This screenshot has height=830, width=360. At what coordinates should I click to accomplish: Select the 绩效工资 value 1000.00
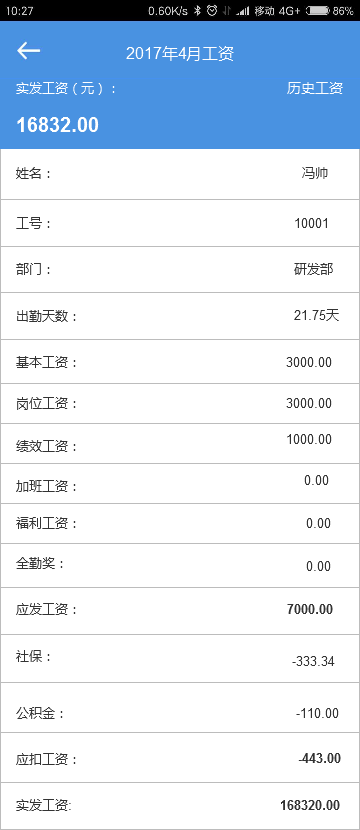coord(309,439)
